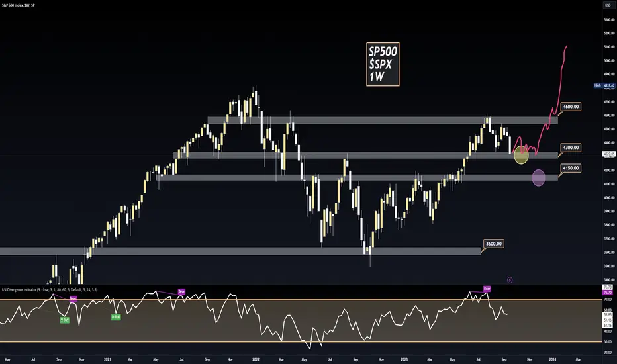Click 5300.00 on the price axis
Image resolution: width=617 pixels, height=364 pixels.
point(609,19)
